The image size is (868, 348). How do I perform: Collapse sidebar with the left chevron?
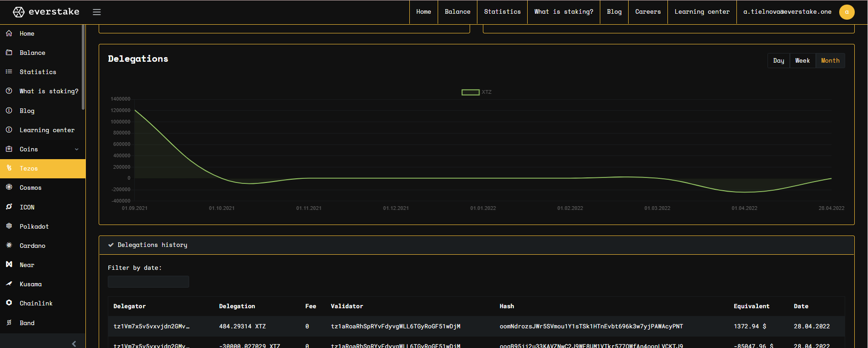coord(74,344)
